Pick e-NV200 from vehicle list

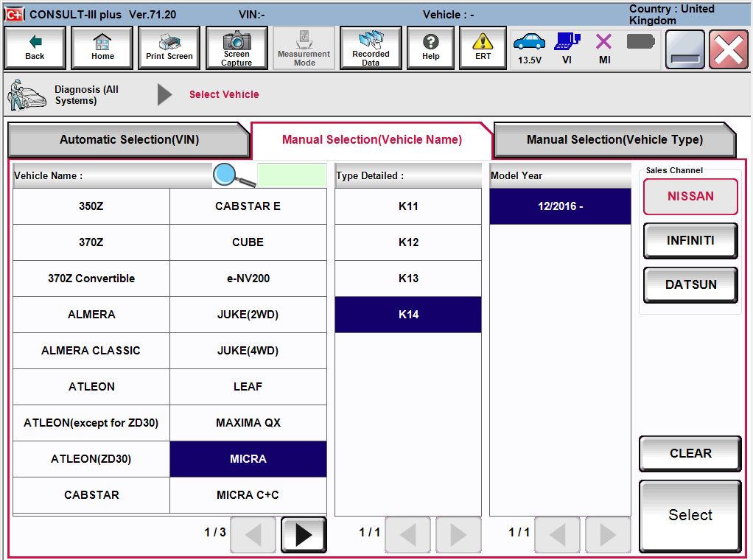pyautogui.click(x=248, y=279)
